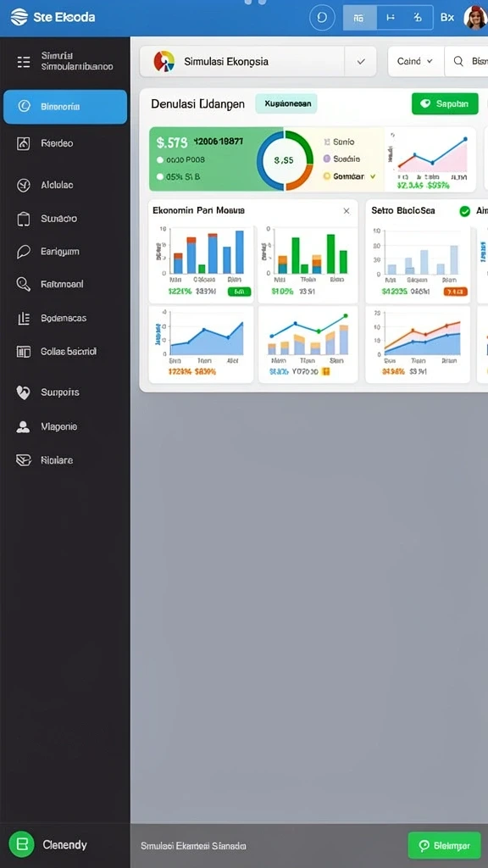488x868 pixels.
Task: Close the Ekonomin Pari Mosuia panel
Action: coord(347,211)
